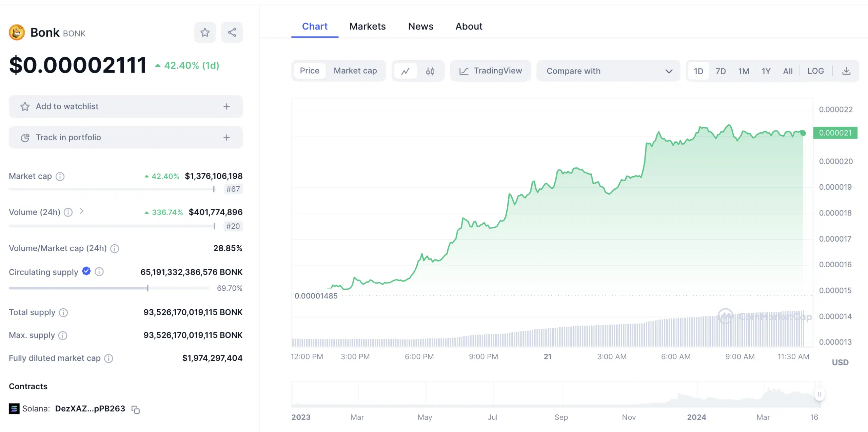Open the Markets tab
This screenshot has height=432, width=868.
368,26
